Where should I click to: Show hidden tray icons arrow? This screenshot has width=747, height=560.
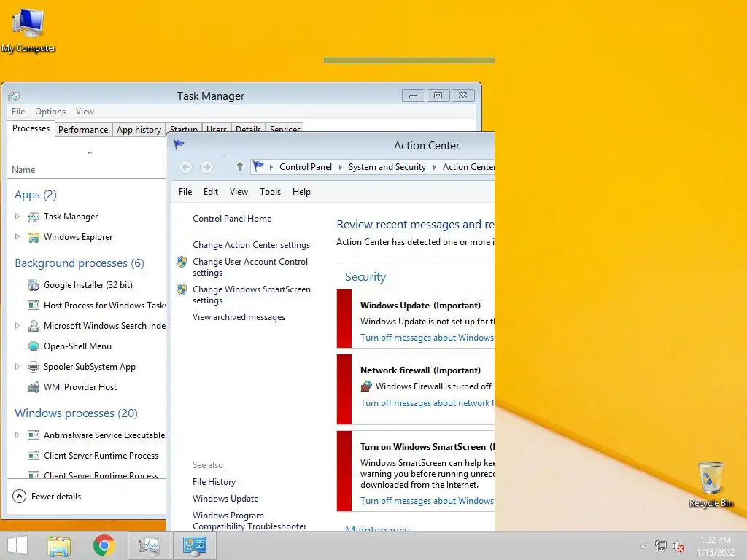pos(643,546)
